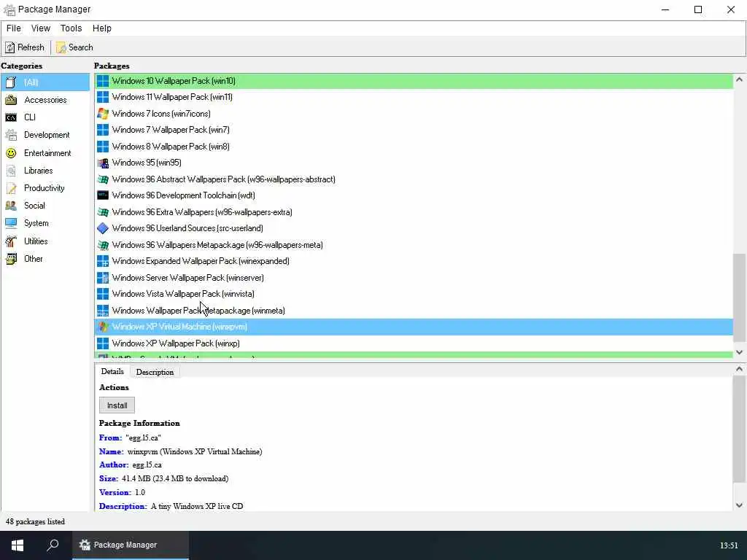Select the Entertainment smiley icon
Screen dimensions: 747x560
[x=10, y=153]
